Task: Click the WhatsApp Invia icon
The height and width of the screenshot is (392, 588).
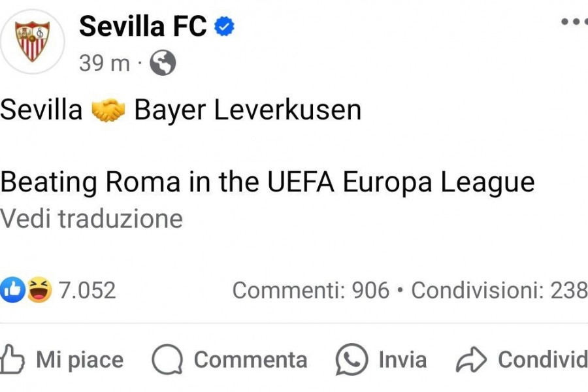Action: [351, 359]
